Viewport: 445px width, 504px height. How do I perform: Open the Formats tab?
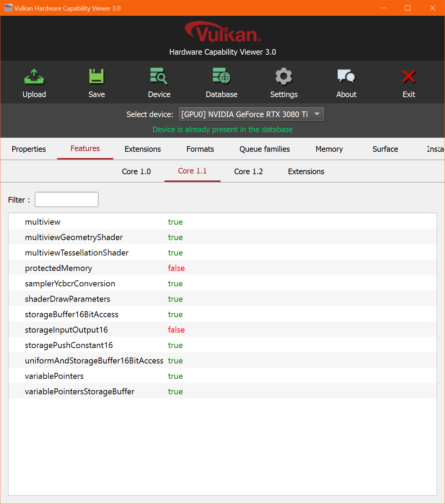tap(200, 149)
